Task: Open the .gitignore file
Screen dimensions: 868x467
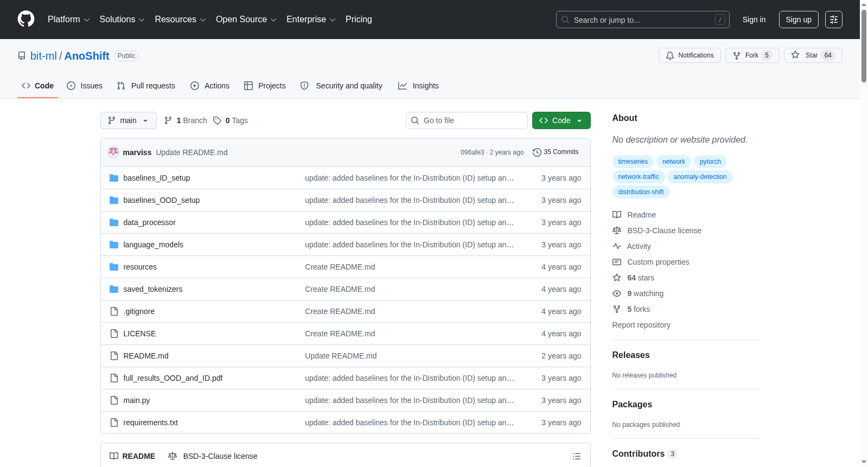Action: pos(139,311)
